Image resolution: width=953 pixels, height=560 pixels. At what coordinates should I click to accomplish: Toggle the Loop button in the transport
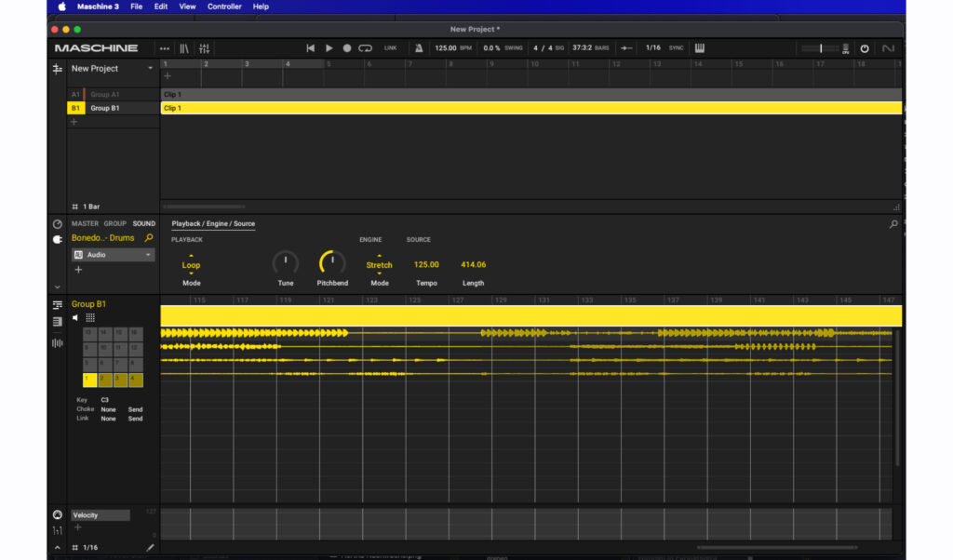pos(365,48)
